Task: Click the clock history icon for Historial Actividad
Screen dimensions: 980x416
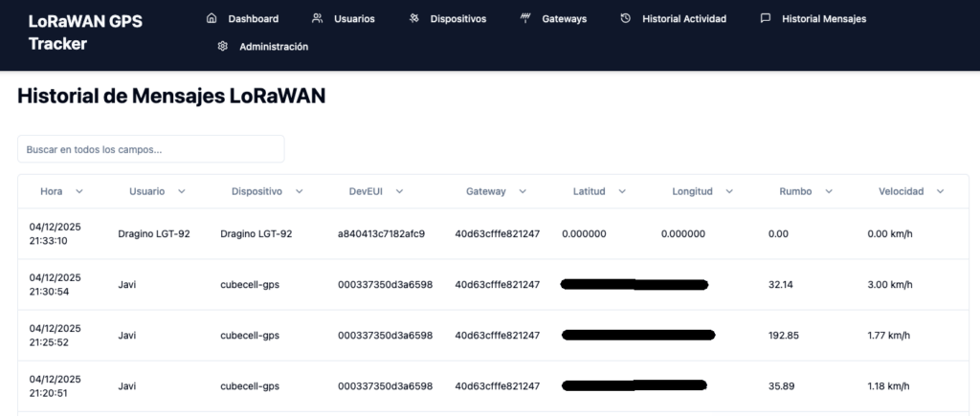Action: [x=625, y=18]
